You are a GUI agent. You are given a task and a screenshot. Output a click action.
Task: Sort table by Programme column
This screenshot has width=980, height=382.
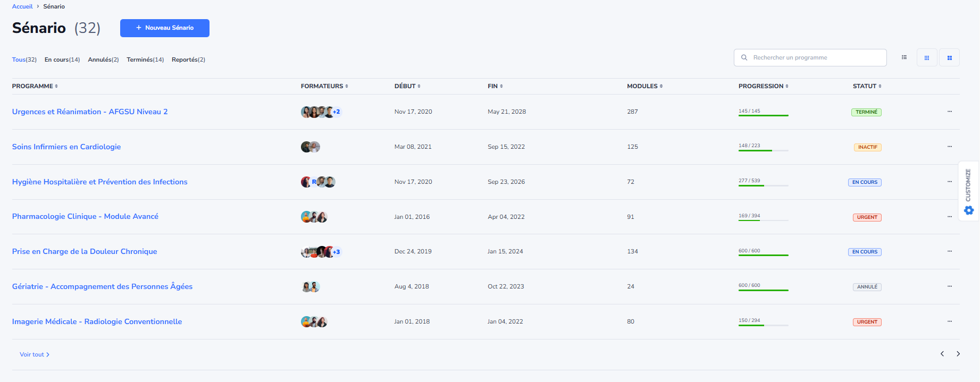coord(35,86)
